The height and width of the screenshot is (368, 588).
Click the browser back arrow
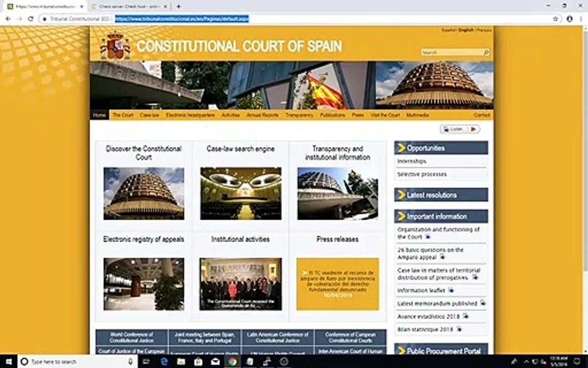click(8, 19)
